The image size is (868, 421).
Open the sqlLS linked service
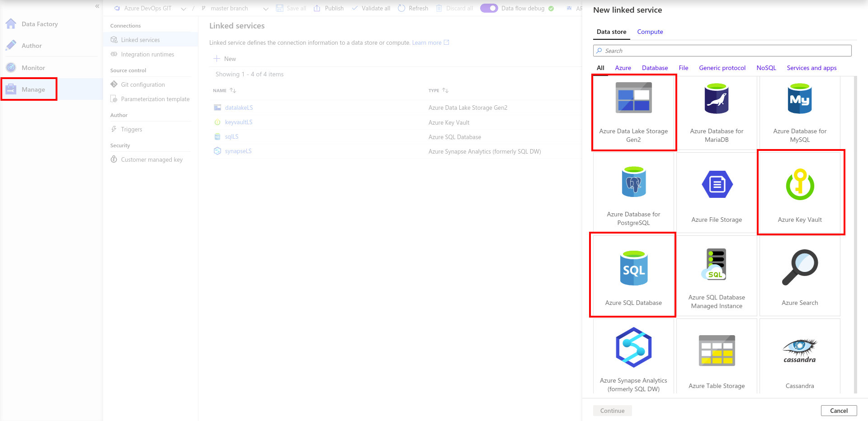pyautogui.click(x=231, y=137)
